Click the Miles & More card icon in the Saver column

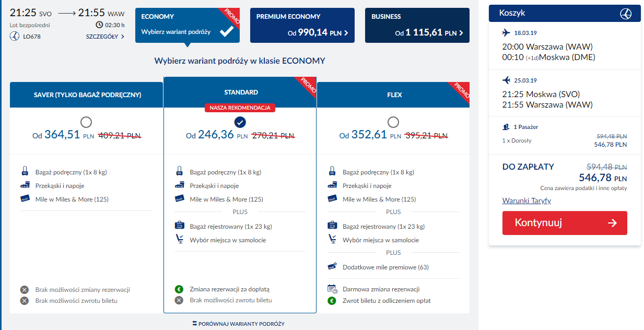tap(25, 199)
